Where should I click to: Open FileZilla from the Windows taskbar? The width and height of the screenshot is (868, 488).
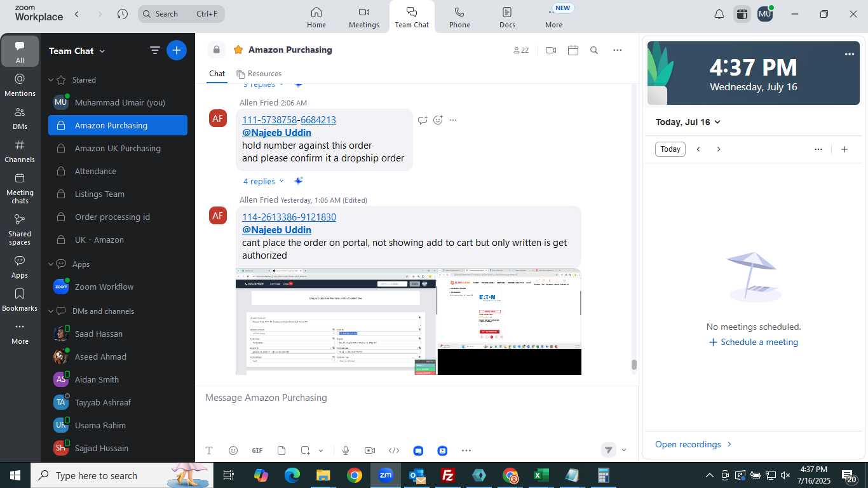coord(448,475)
